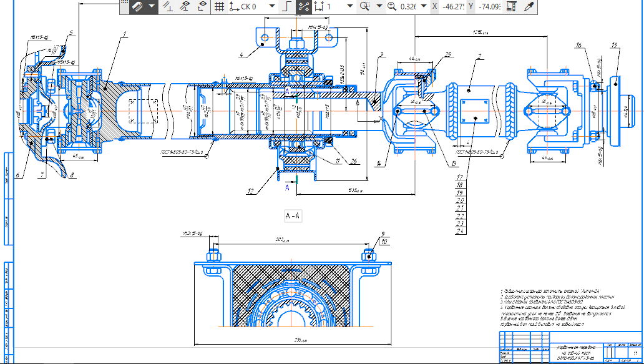644x364 pixels.
Task: Toggle the highlighted nodes-link mode button
Action: point(303,7)
